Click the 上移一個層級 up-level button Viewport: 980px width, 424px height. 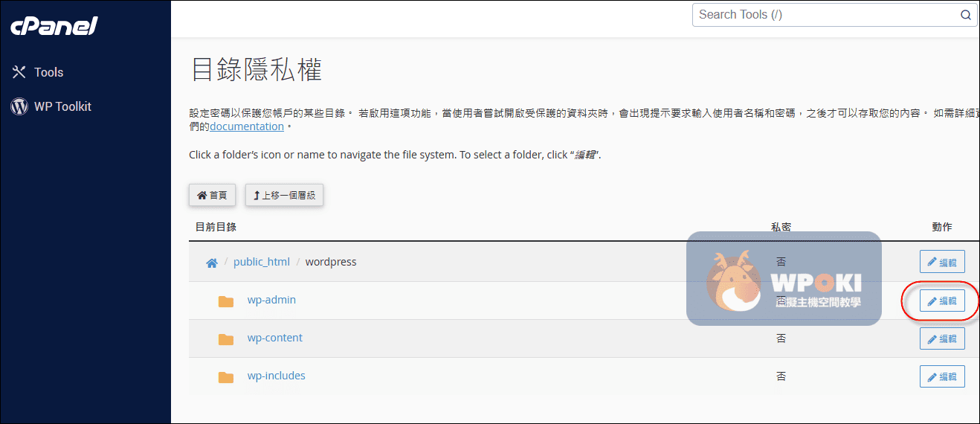(284, 196)
